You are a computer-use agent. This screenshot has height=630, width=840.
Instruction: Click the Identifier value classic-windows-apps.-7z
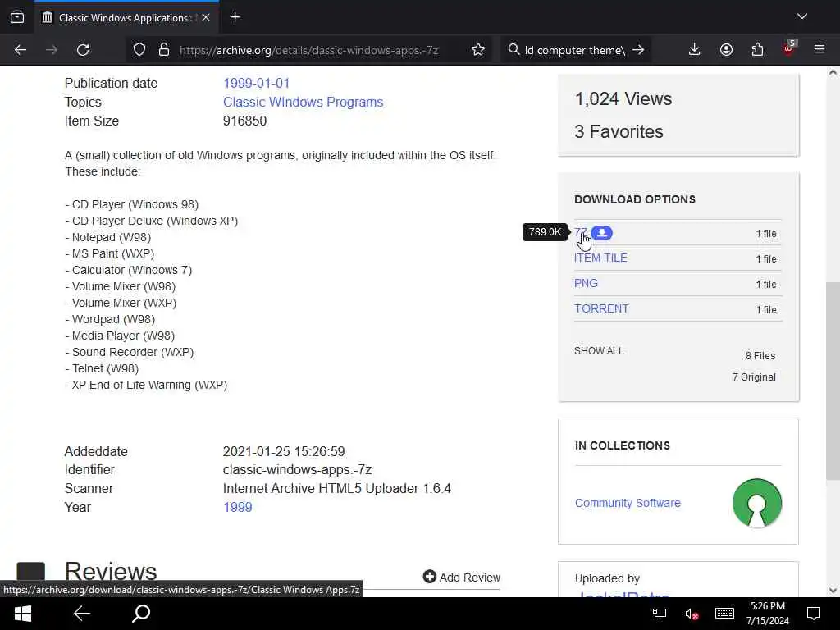[x=297, y=469]
